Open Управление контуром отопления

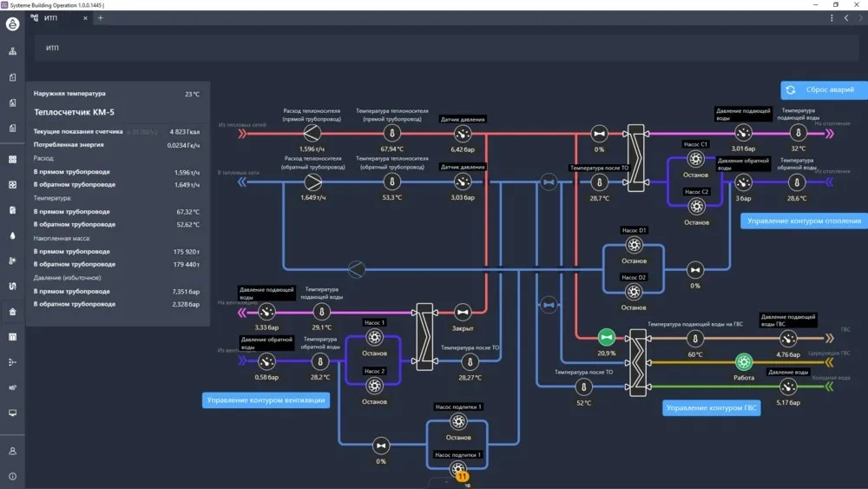coord(805,221)
